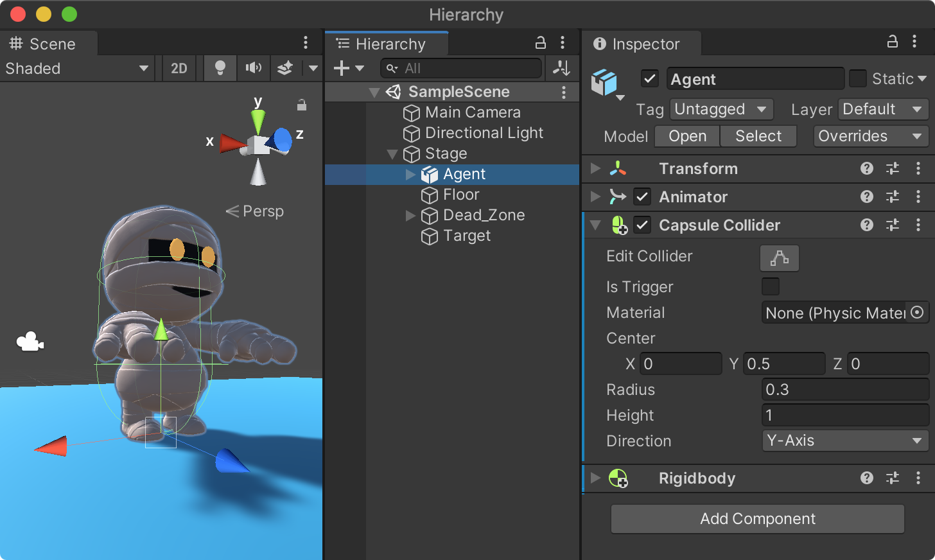Toggle scene effects layers icon
935x560 pixels.
(285, 68)
